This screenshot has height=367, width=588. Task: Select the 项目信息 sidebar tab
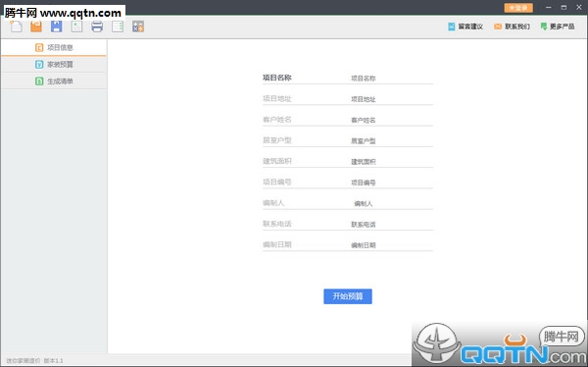point(54,48)
